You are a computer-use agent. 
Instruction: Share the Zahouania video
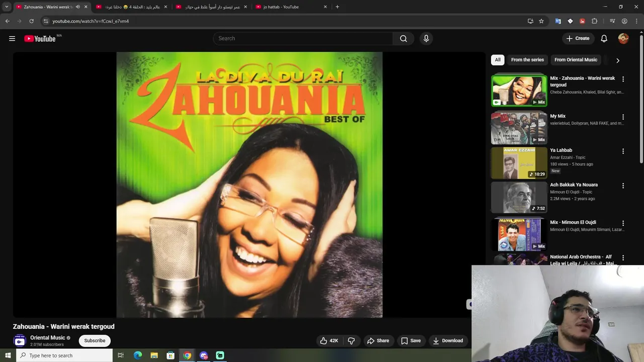click(x=378, y=340)
